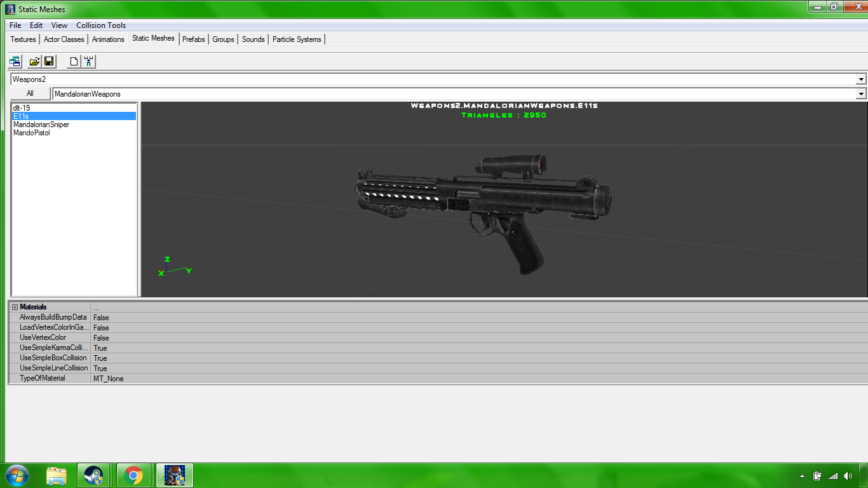Switch to the Sounds tab

tap(253, 39)
